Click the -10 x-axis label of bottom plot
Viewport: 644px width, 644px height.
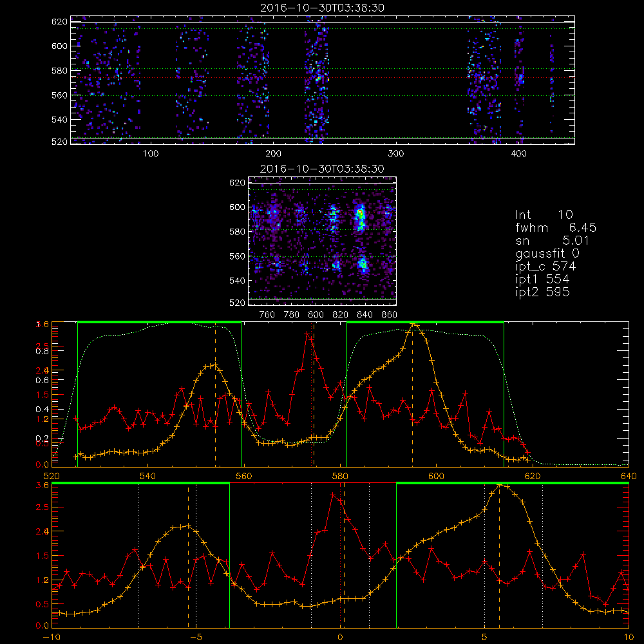click(52, 637)
